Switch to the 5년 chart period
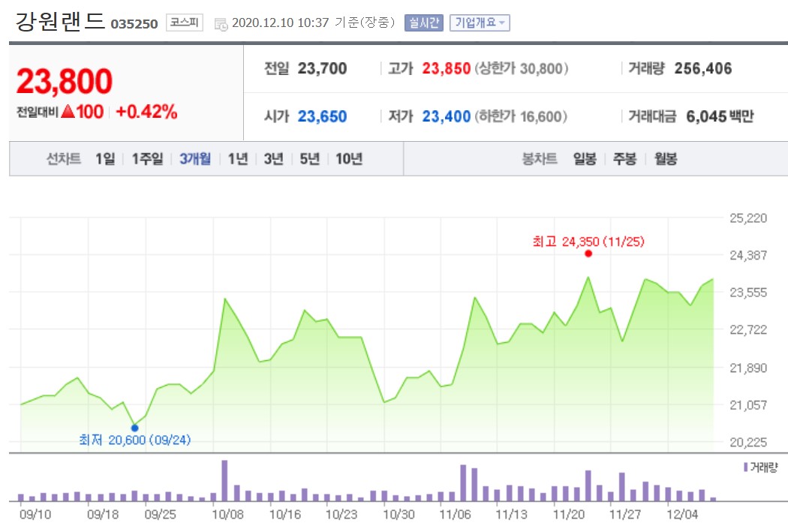Image resolution: width=788 pixels, height=532 pixels. click(309, 159)
